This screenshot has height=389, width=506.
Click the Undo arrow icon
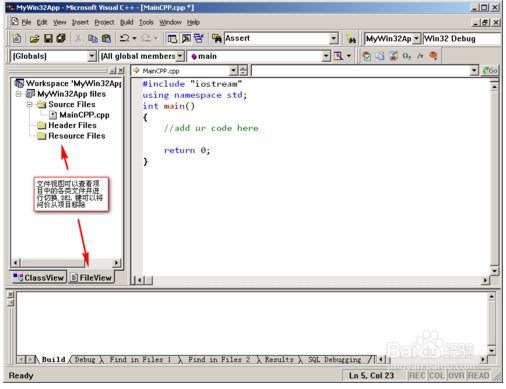point(125,39)
